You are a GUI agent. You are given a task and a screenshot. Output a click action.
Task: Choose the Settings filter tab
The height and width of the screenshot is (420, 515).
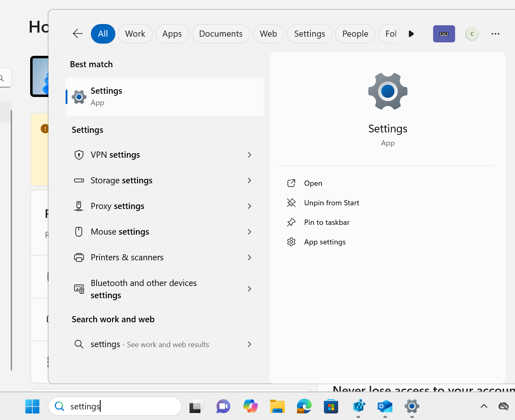point(310,34)
